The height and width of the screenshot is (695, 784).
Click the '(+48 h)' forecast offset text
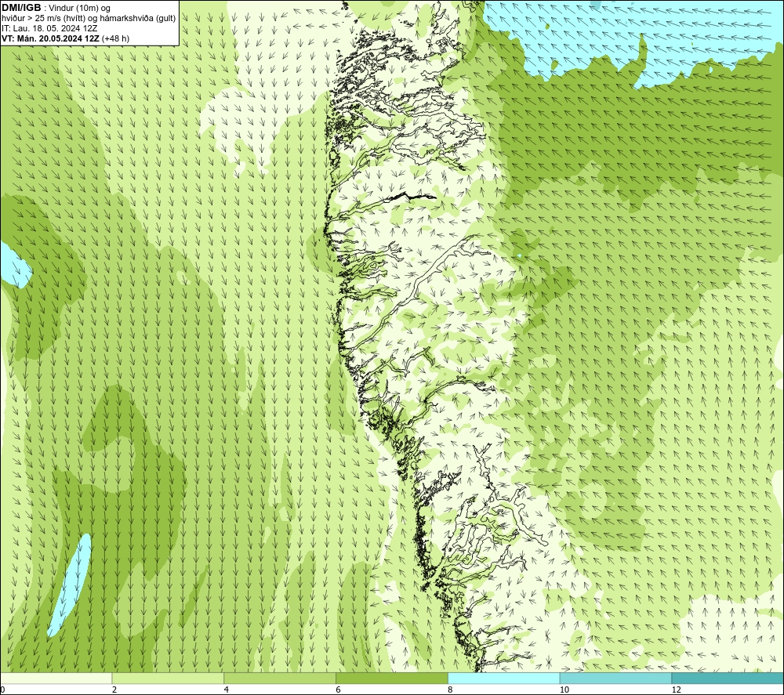coord(115,38)
